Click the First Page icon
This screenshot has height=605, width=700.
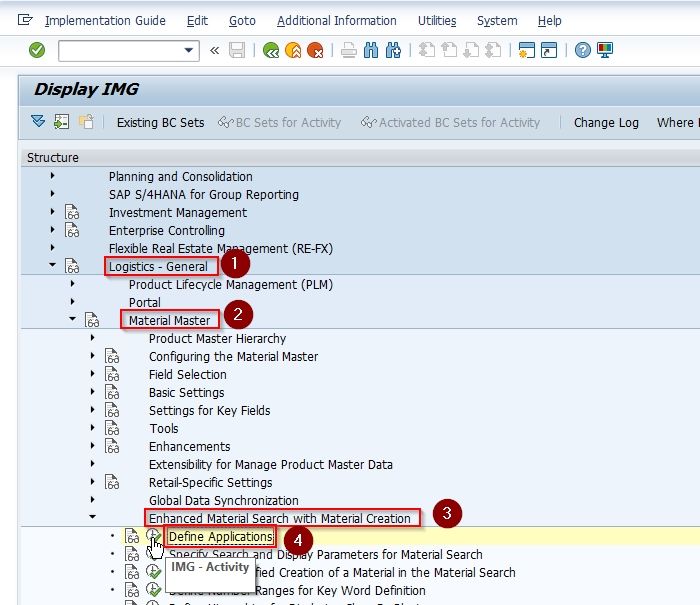coord(427,50)
